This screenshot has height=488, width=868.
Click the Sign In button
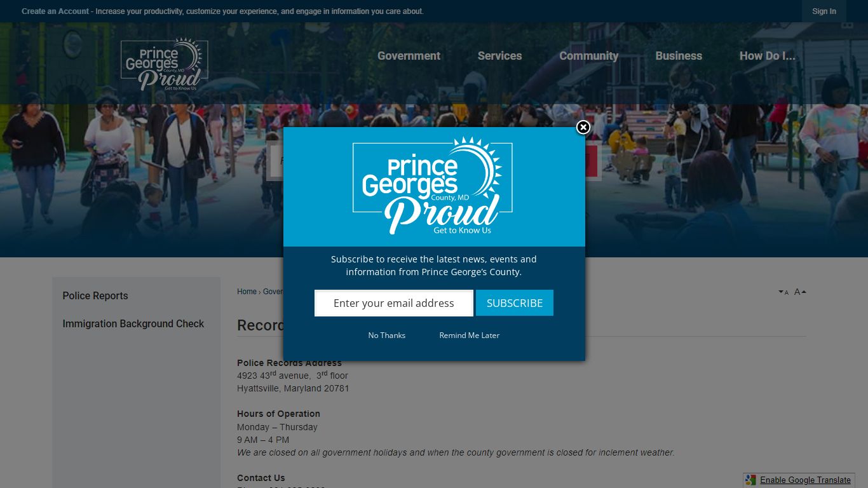click(x=824, y=11)
